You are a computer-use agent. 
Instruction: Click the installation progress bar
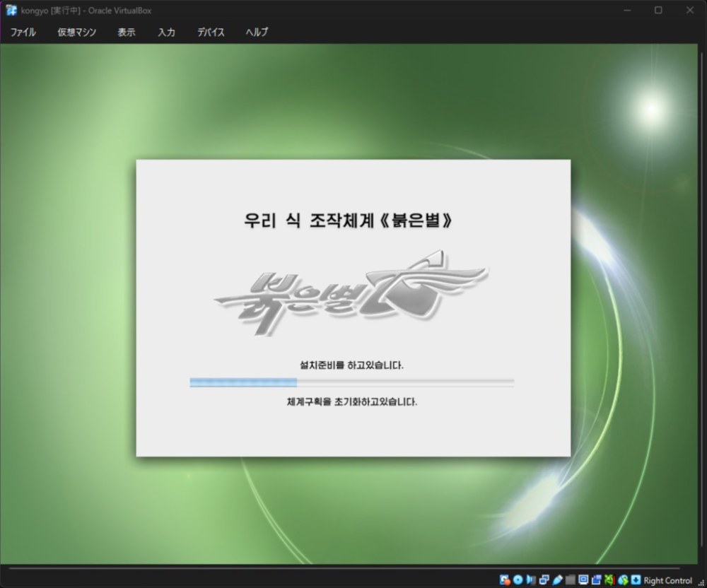point(351,382)
